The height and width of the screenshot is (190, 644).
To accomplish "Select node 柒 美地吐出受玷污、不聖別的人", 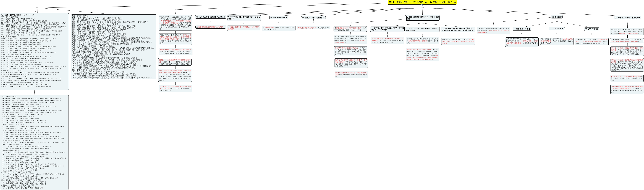I will [x=627, y=18].
